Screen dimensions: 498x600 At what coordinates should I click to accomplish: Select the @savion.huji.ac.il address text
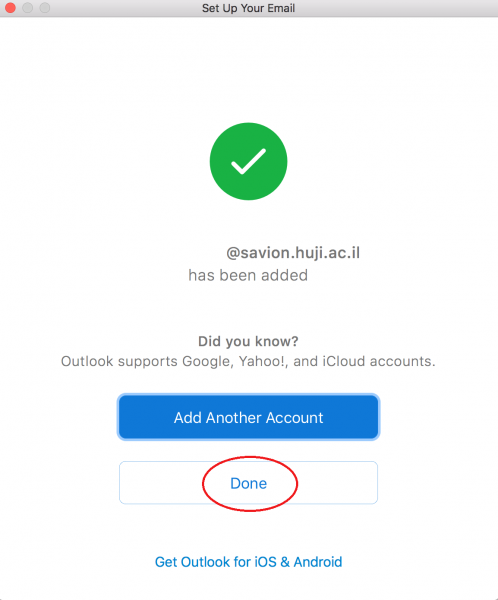(x=293, y=253)
